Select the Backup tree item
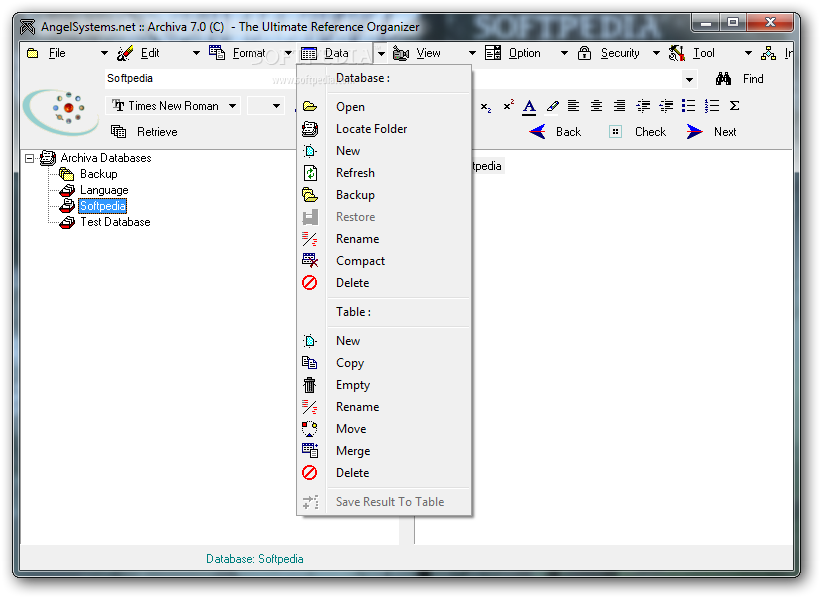 pos(98,174)
